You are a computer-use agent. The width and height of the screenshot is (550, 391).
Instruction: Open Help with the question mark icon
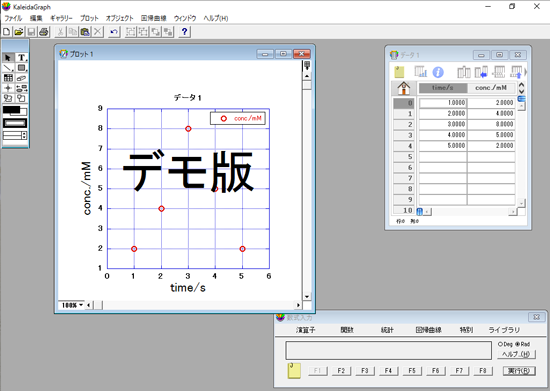pos(185,32)
